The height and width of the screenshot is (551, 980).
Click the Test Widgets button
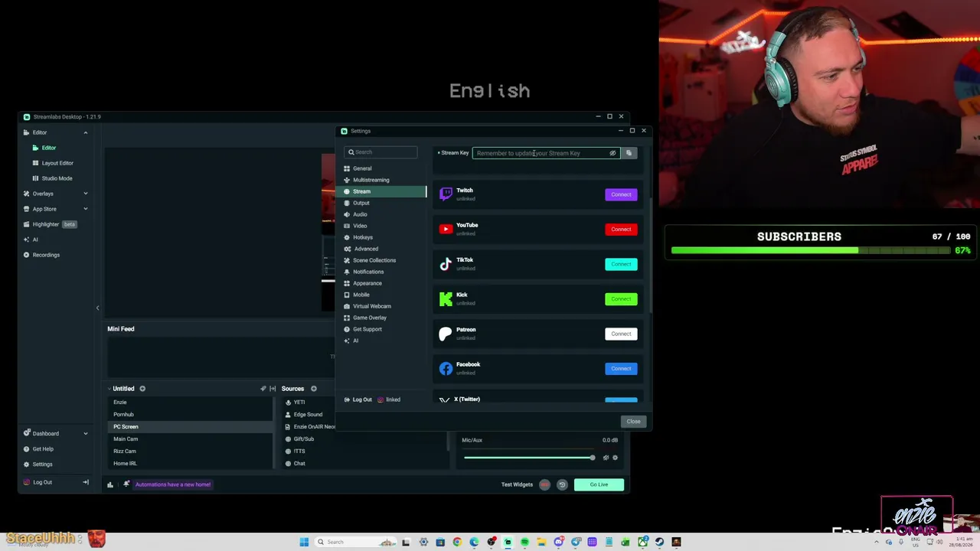517,484
